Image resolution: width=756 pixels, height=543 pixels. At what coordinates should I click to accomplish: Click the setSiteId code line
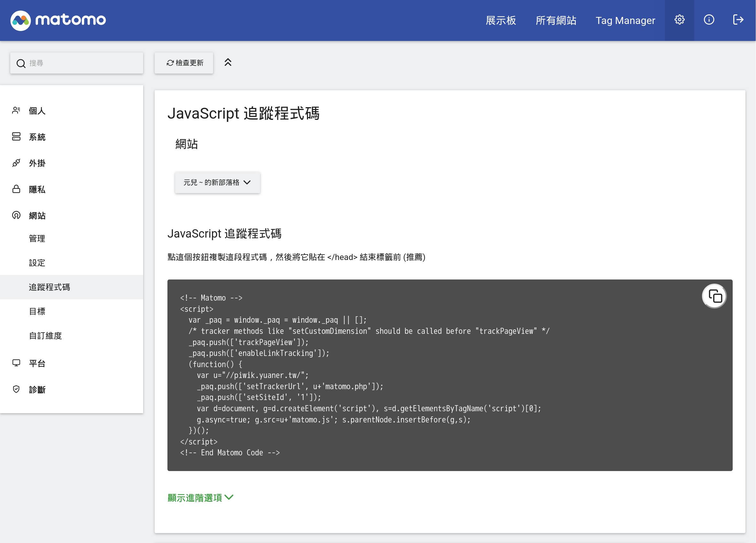click(259, 397)
